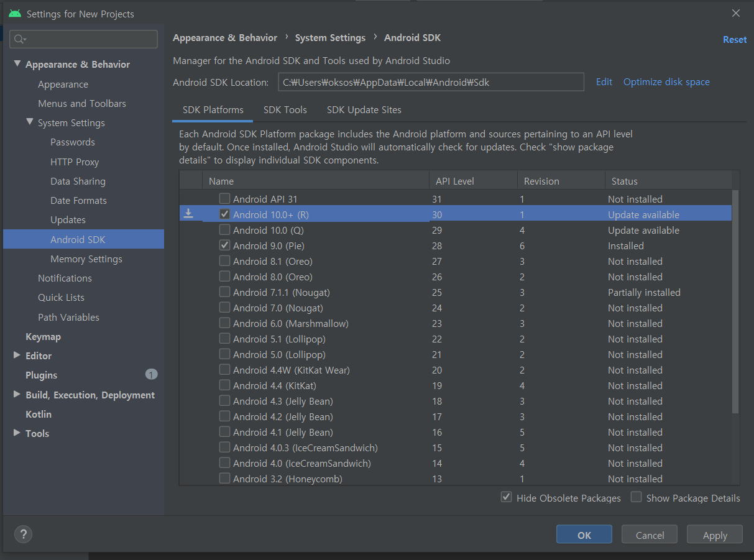Viewport: 754px width, 560px height.
Task: Select Menus and Toolbars item
Action: coord(82,103)
